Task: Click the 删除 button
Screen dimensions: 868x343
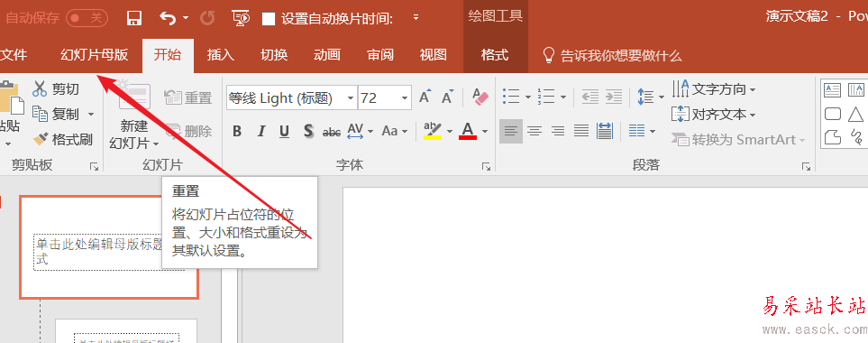Action: point(188,131)
